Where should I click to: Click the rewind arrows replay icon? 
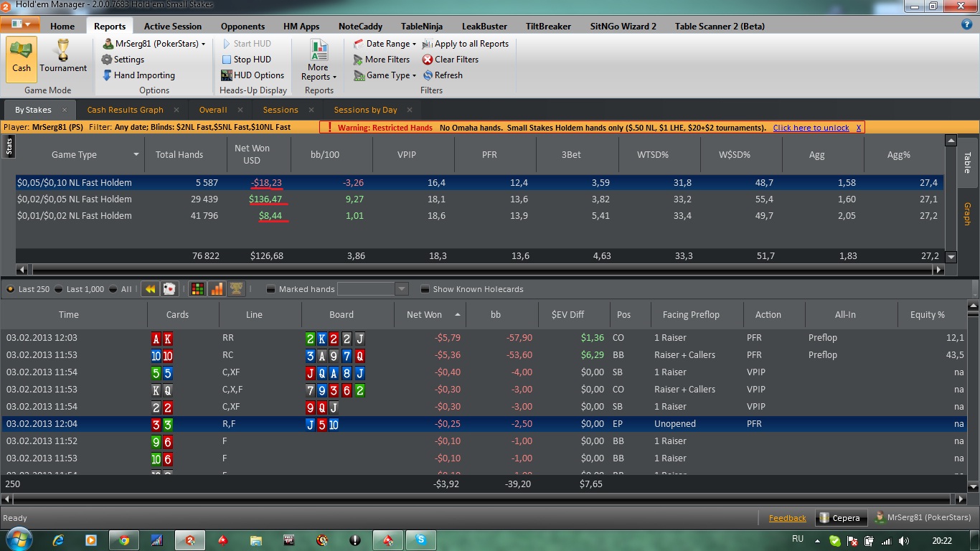(x=150, y=289)
